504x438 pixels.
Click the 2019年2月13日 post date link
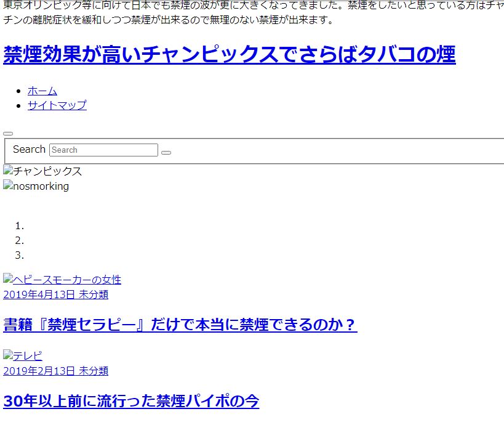click(x=39, y=371)
